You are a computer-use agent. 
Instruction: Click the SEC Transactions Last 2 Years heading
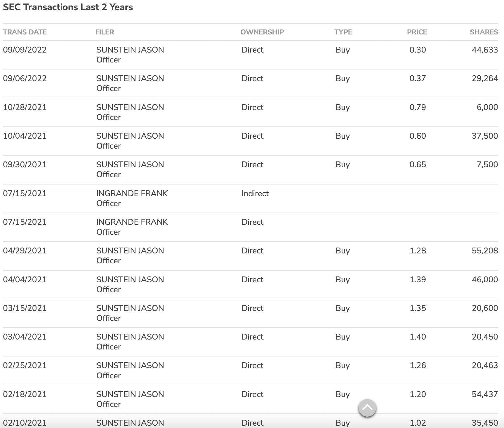[68, 7]
